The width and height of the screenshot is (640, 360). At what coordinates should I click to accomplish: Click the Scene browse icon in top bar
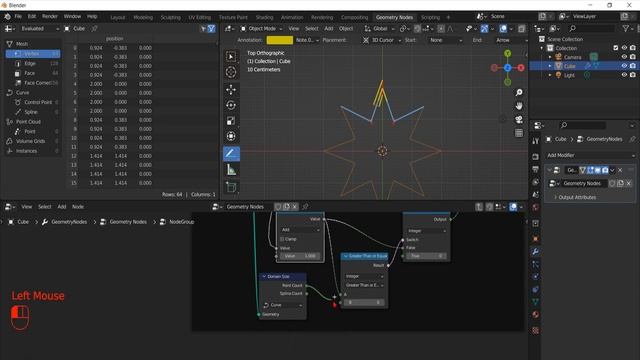click(482, 16)
